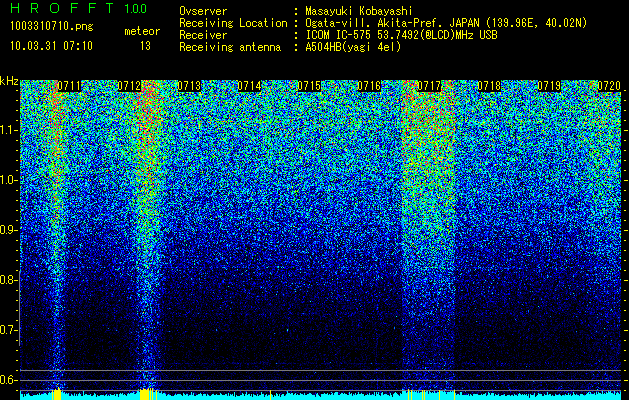Image resolution: width=629 pixels, height=400 pixels.
Task: Click the 0714 time marker
Action: tap(249, 86)
